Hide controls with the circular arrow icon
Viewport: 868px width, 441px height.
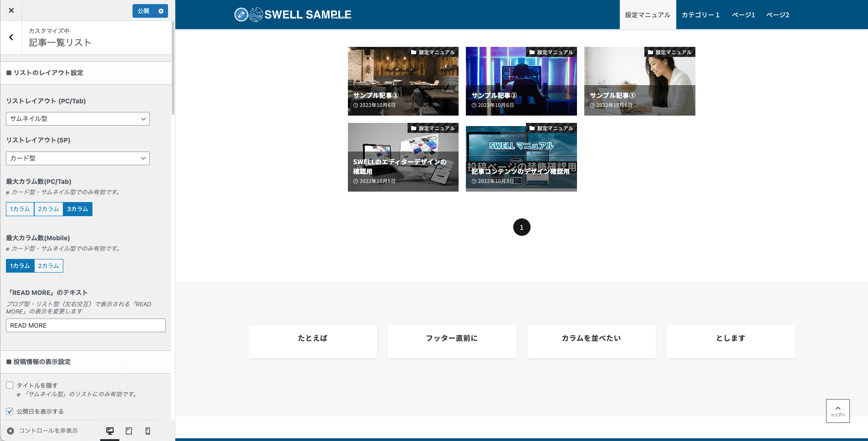(x=10, y=430)
